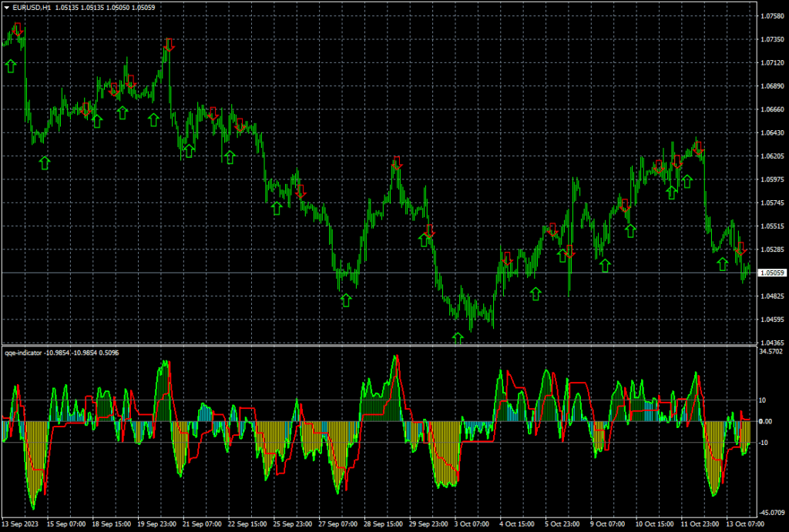
Task: Select red sell arrow atop 19 Sep spike
Action: point(169,45)
